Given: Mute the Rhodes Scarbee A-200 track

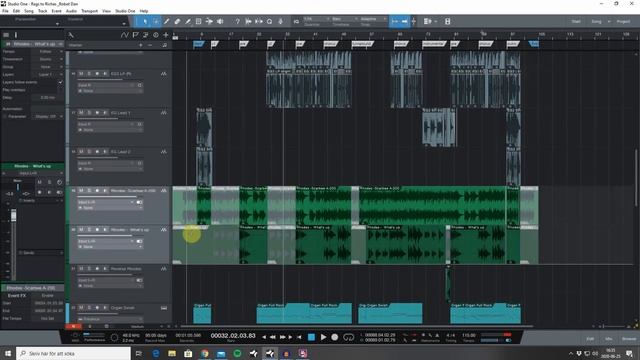Looking at the screenshot, I should coord(81,191).
